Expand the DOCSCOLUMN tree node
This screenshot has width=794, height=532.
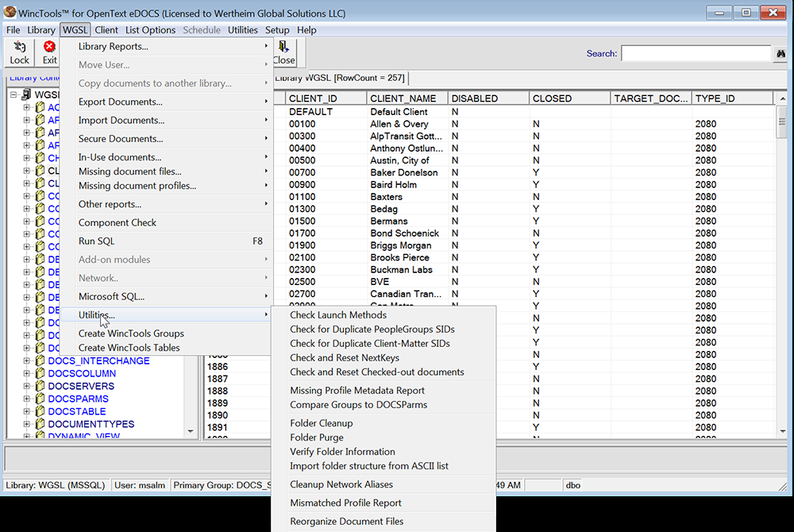[27, 373]
